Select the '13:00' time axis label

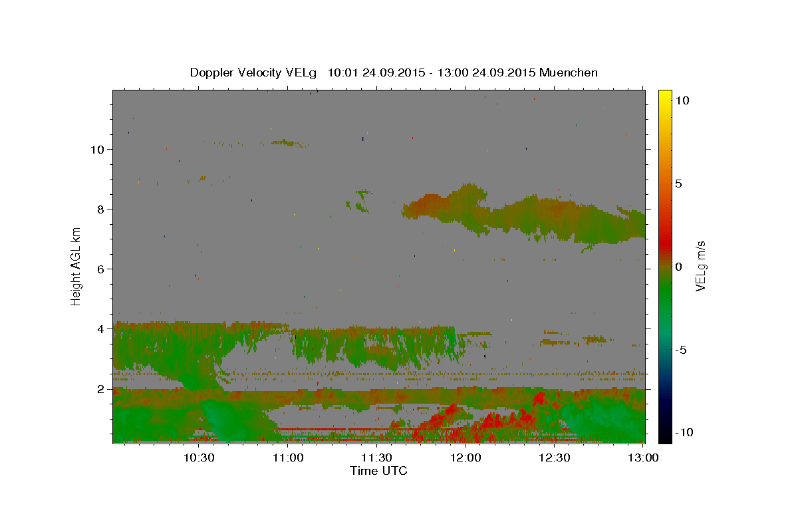click(643, 458)
